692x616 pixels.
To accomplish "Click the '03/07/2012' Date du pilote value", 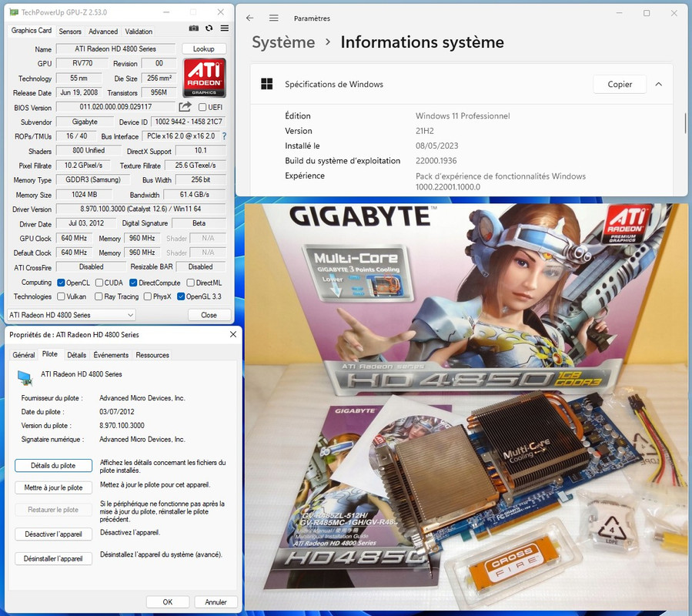I will tap(117, 411).
